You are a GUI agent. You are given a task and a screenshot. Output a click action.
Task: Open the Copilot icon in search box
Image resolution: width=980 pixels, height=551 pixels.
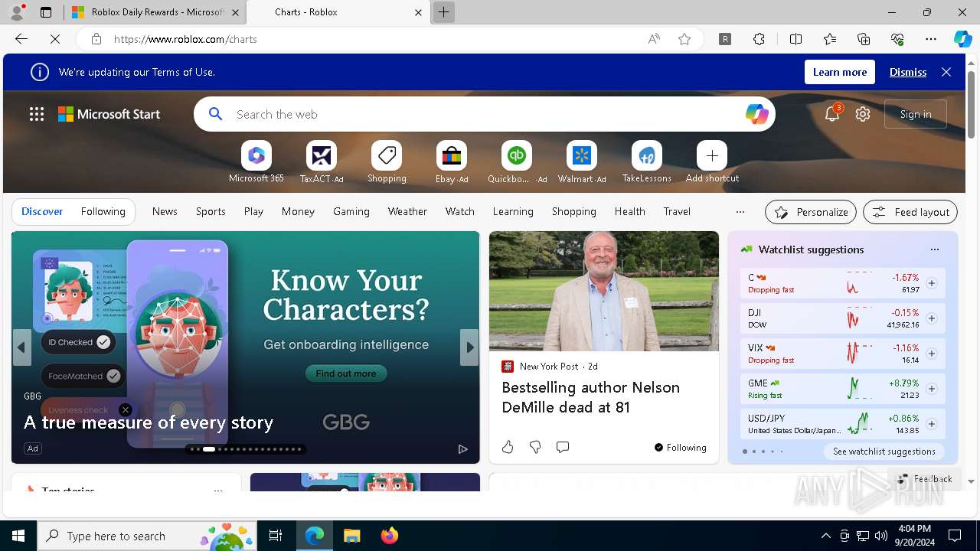pos(756,114)
